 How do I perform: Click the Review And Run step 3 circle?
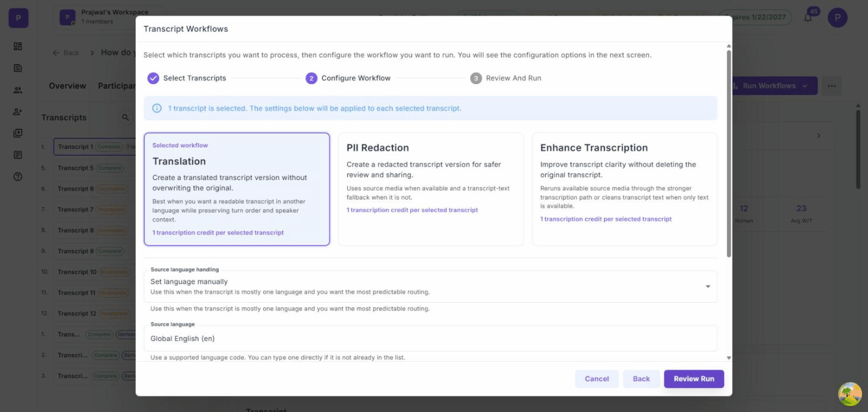pyautogui.click(x=476, y=78)
